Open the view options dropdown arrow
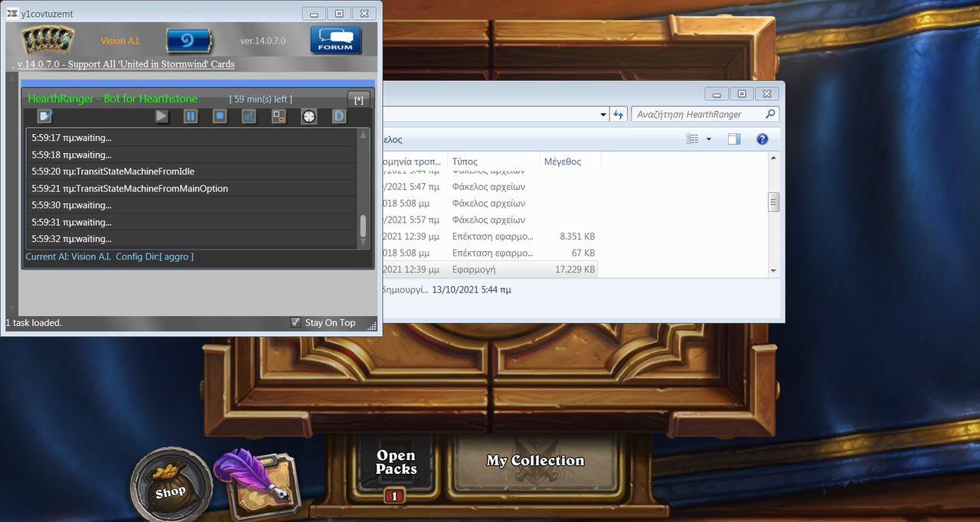980x522 pixels. pos(708,139)
